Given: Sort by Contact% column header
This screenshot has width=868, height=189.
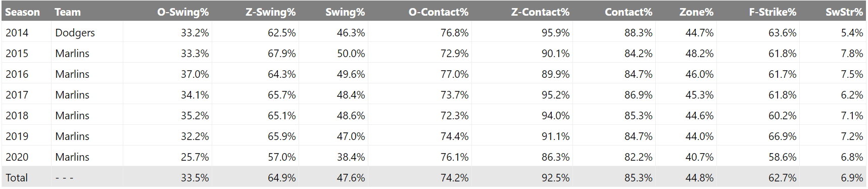Looking at the screenshot, I should click(x=629, y=12).
